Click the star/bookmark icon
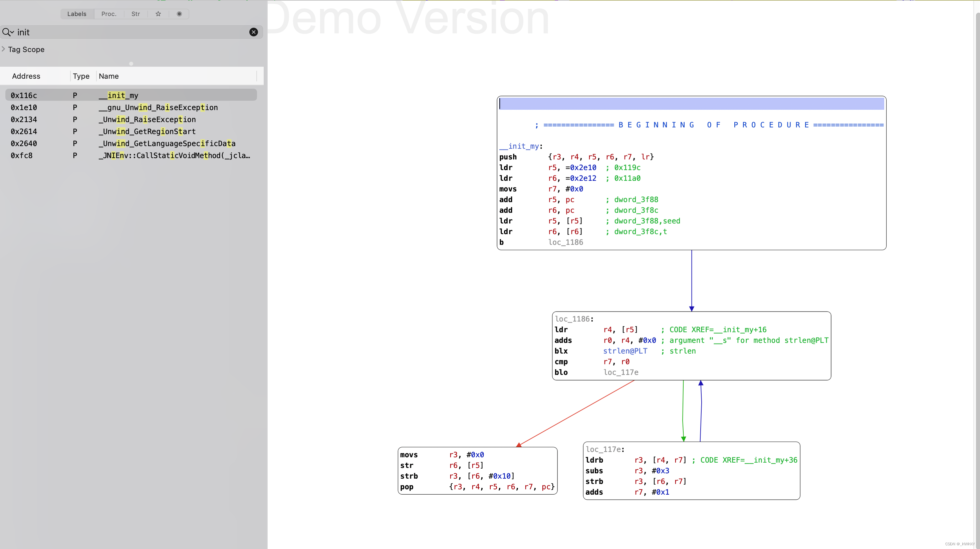980x549 pixels. pyautogui.click(x=158, y=13)
